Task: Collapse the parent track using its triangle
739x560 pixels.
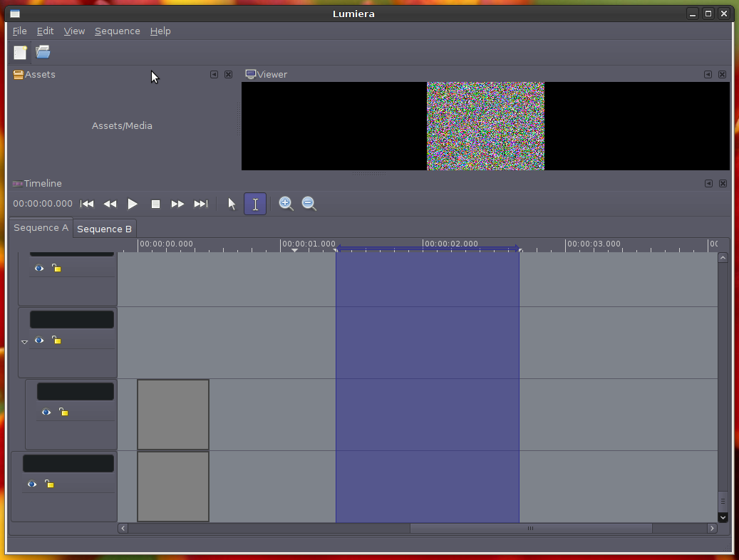Action: (x=24, y=342)
